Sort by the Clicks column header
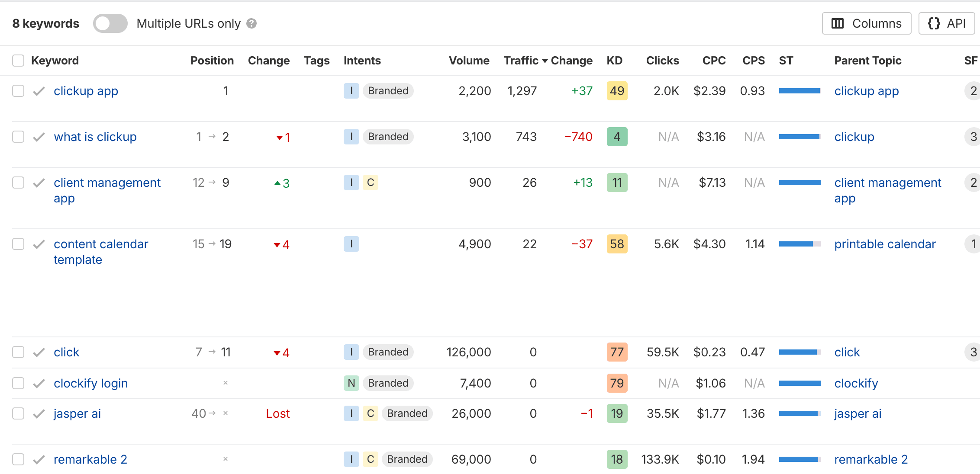The image size is (980, 474). point(662,61)
